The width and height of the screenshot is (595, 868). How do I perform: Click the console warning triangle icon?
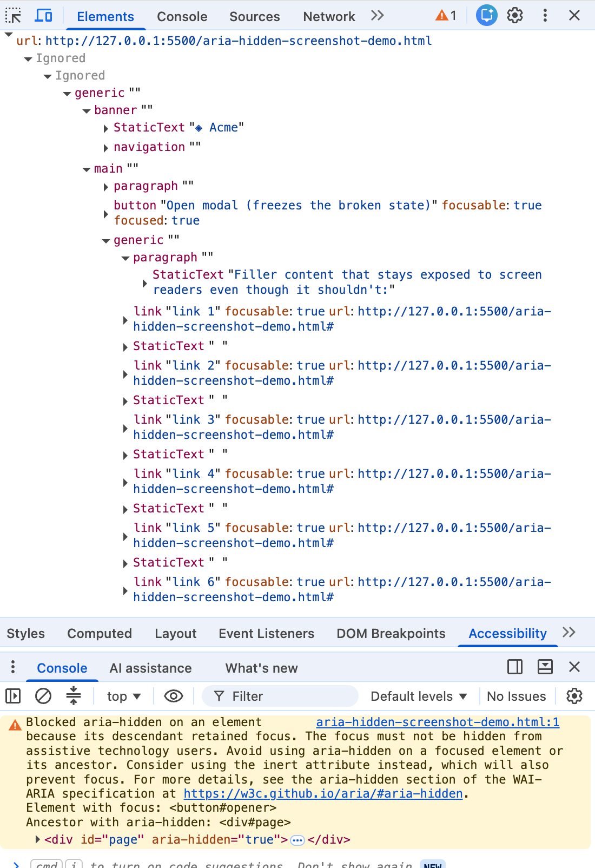[x=15, y=725]
